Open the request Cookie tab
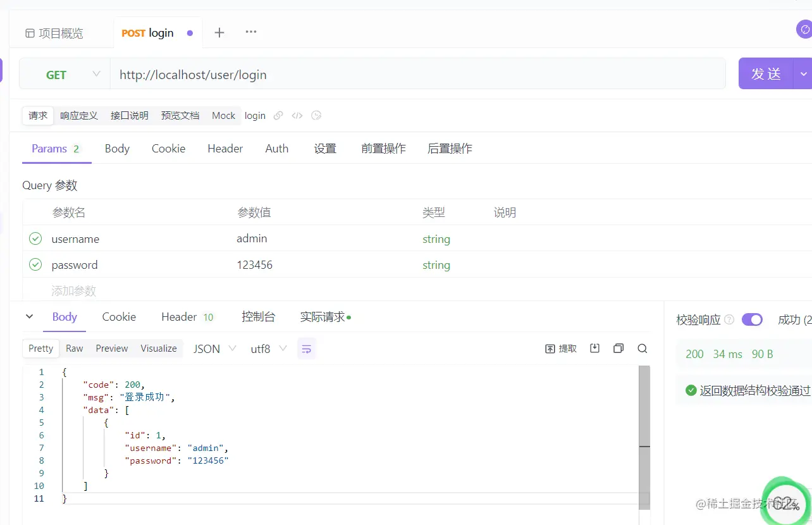The width and height of the screenshot is (812, 525). 168,149
